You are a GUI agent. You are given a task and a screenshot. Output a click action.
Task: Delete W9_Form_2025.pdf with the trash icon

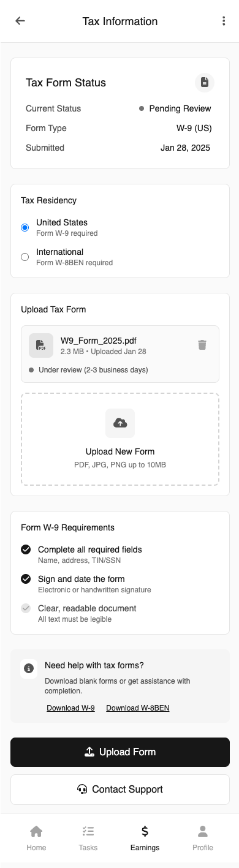coord(202,345)
